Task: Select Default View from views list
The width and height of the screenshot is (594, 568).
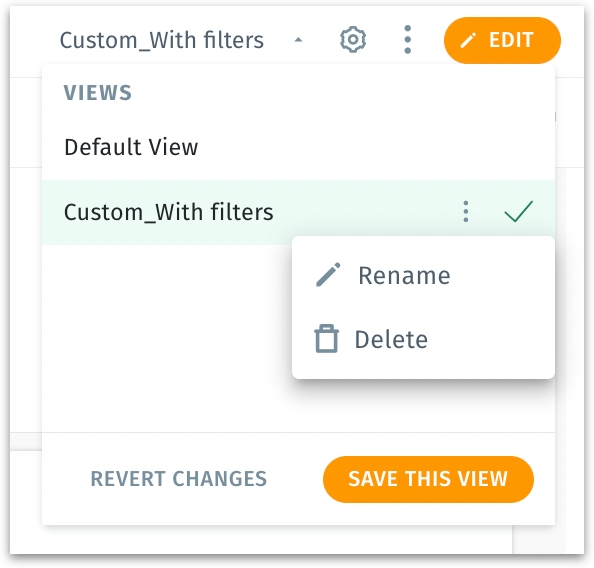Action: click(298, 147)
